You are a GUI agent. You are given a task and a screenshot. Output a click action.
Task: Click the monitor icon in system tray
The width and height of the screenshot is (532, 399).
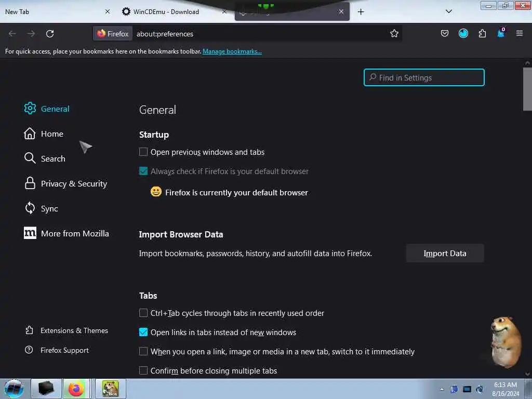(x=467, y=389)
